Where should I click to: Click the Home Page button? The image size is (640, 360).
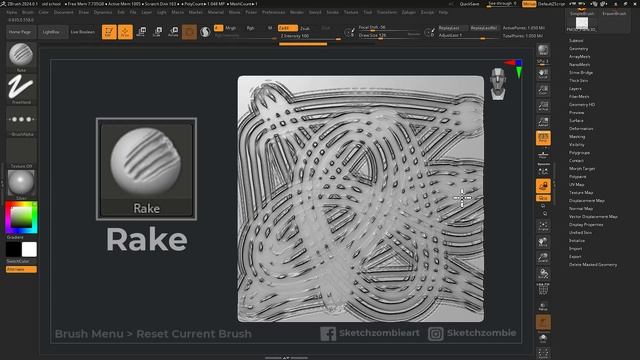coord(20,32)
